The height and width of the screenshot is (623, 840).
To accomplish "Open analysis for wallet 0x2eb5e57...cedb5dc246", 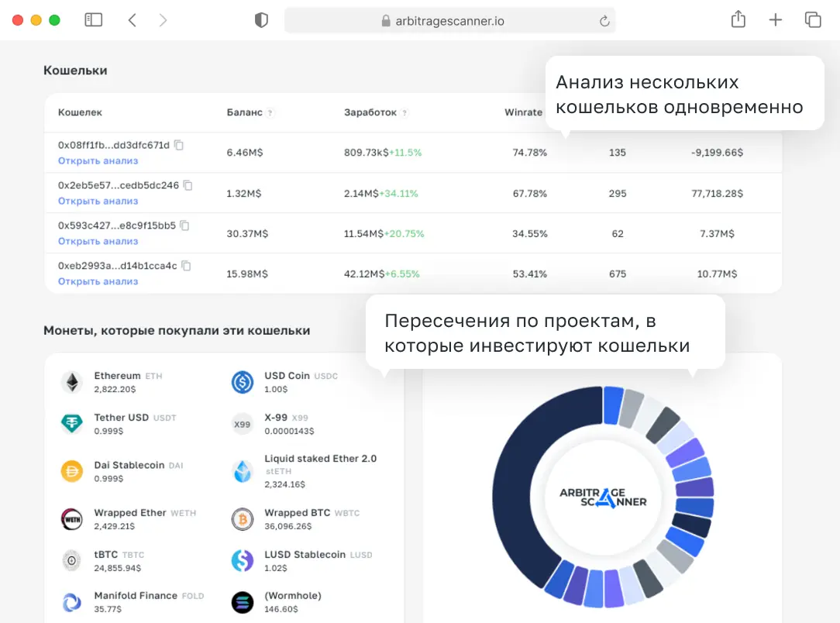I will (97, 201).
